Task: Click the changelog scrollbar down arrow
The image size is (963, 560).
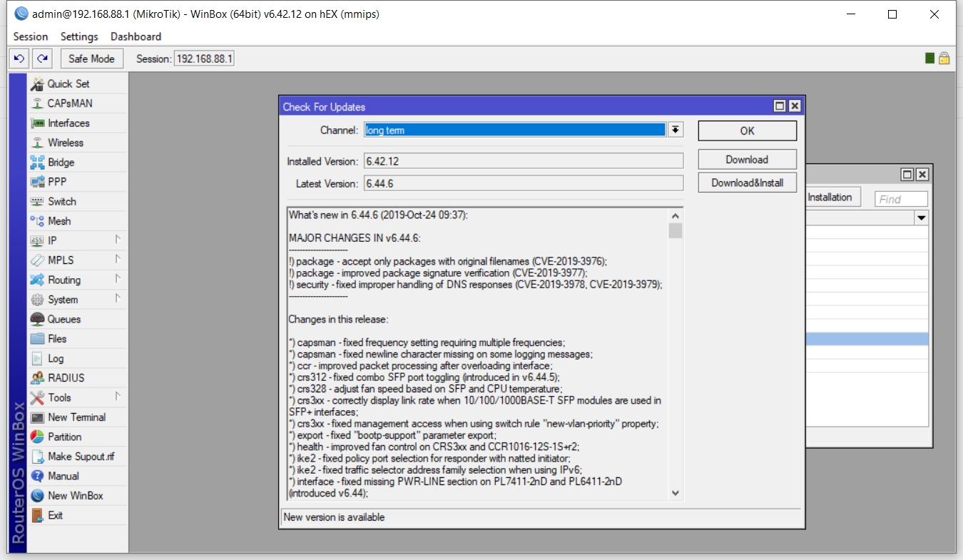Action: point(675,494)
